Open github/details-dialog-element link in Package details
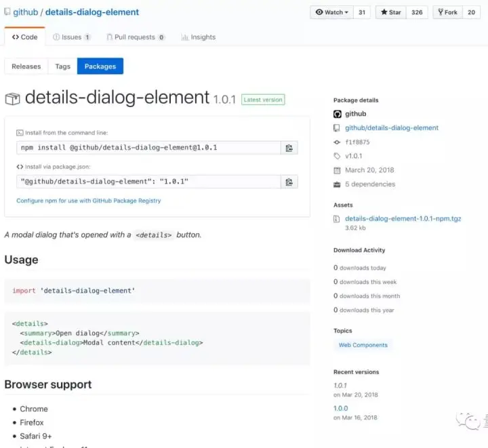The image size is (488, 448). 392,128
